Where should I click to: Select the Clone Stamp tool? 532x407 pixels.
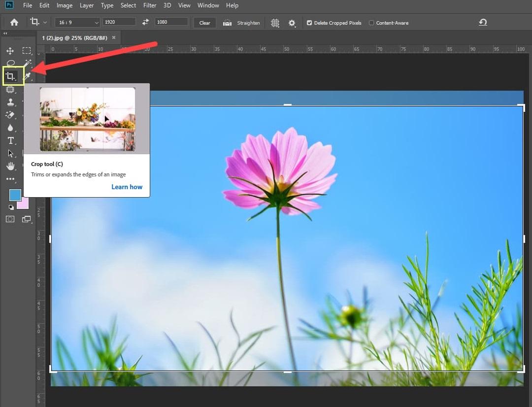10,102
